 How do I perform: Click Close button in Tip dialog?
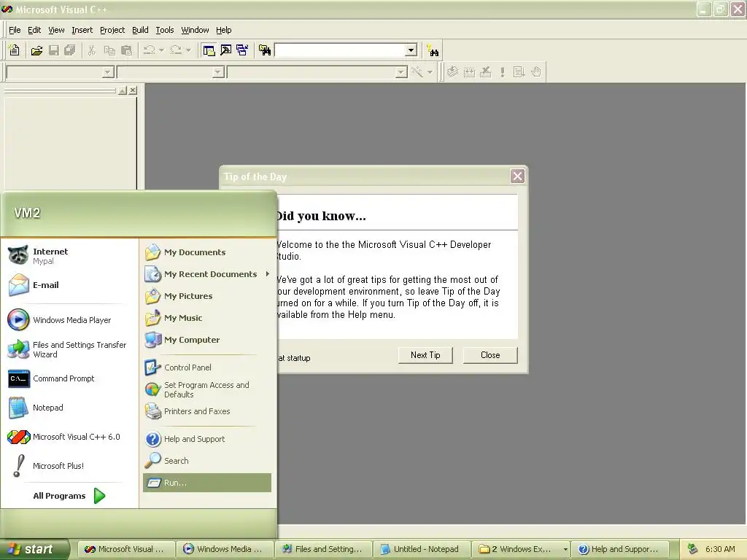click(x=490, y=355)
